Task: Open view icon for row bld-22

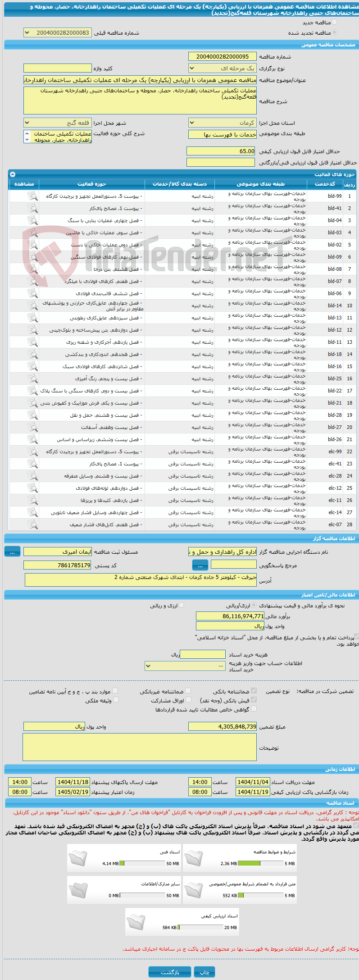Action: 32,391
